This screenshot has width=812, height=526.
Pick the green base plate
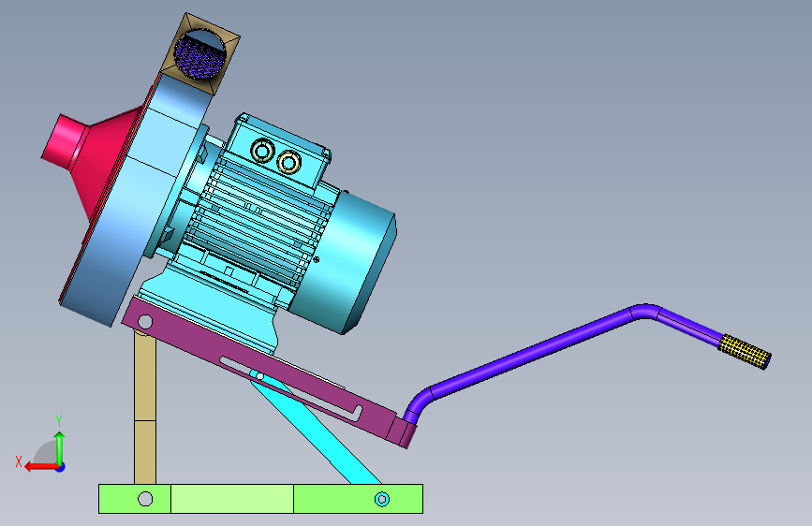(261, 499)
